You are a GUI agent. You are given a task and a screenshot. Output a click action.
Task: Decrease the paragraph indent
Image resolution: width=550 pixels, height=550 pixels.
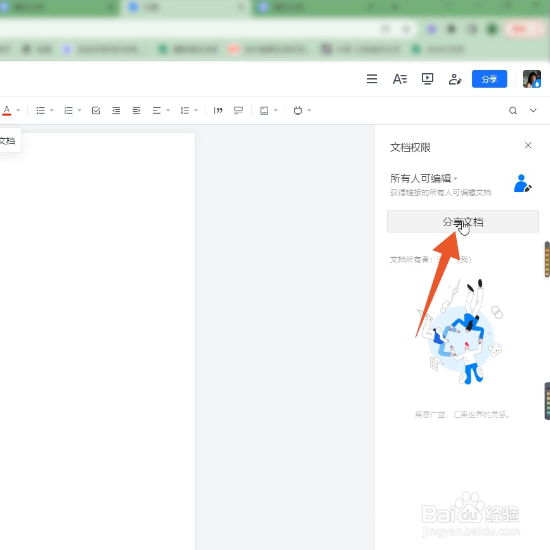(116, 110)
